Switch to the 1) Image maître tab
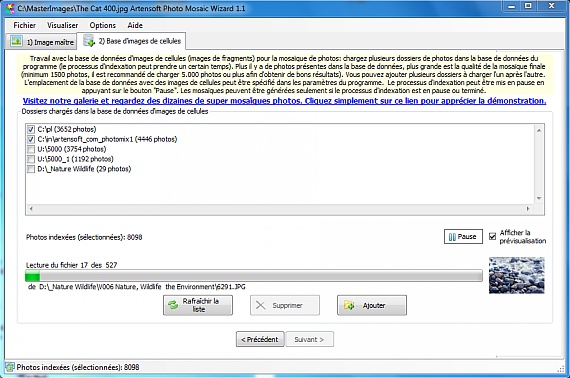This screenshot has width=570, height=378. click(42, 42)
